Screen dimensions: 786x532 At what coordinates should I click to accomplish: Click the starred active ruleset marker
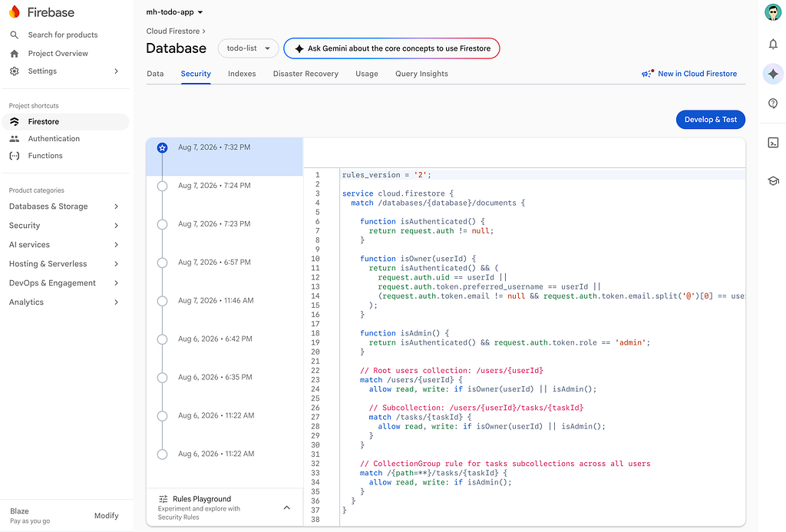coord(162,148)
